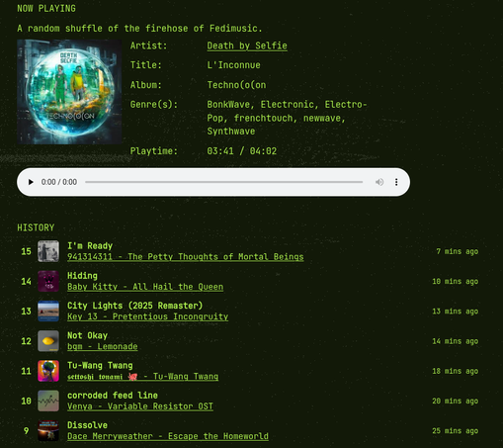Click the Techno(o(on album cover art

pyautogui.click(x=69, y=92)
